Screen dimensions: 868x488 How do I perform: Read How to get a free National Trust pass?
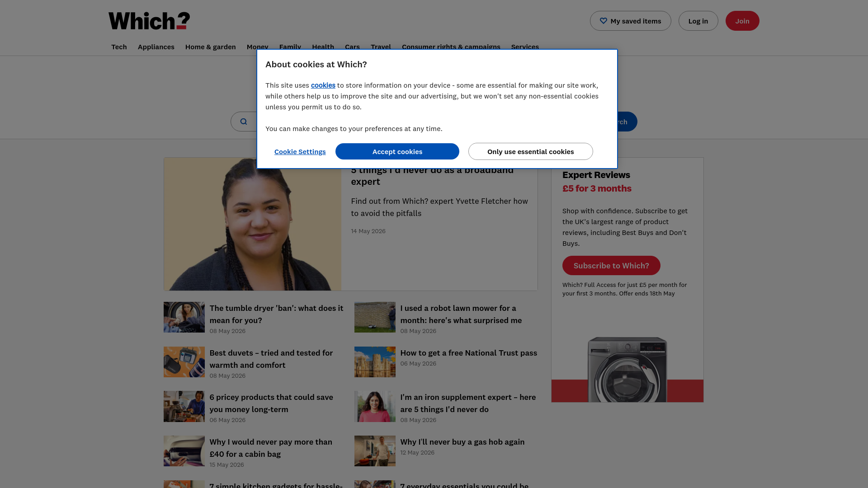tap(468, 352)
